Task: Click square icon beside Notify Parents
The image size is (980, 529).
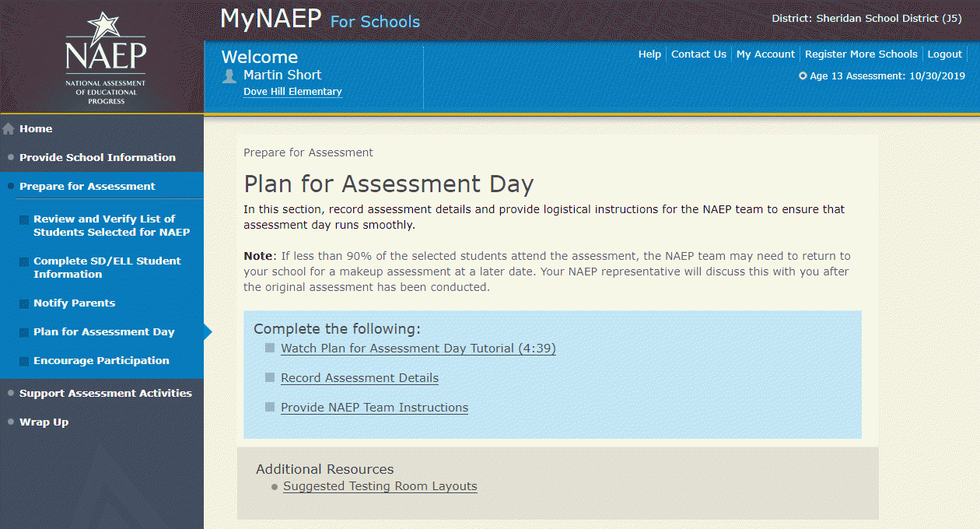Action: click(24, 303)
